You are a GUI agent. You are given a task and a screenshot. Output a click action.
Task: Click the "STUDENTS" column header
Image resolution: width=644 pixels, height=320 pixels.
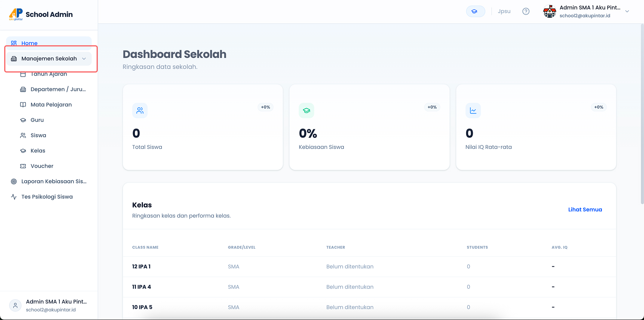(477, 247)
